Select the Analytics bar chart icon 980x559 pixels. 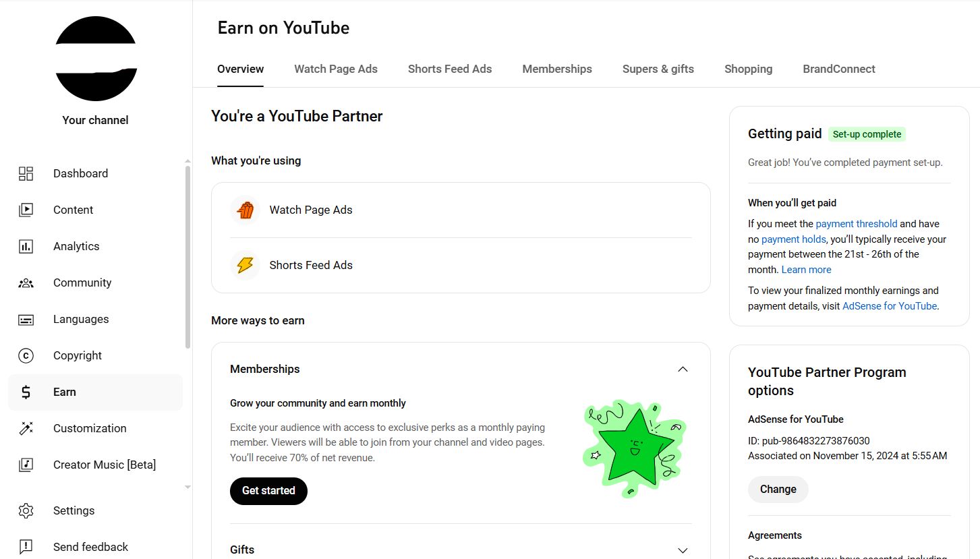coord(26,247)
